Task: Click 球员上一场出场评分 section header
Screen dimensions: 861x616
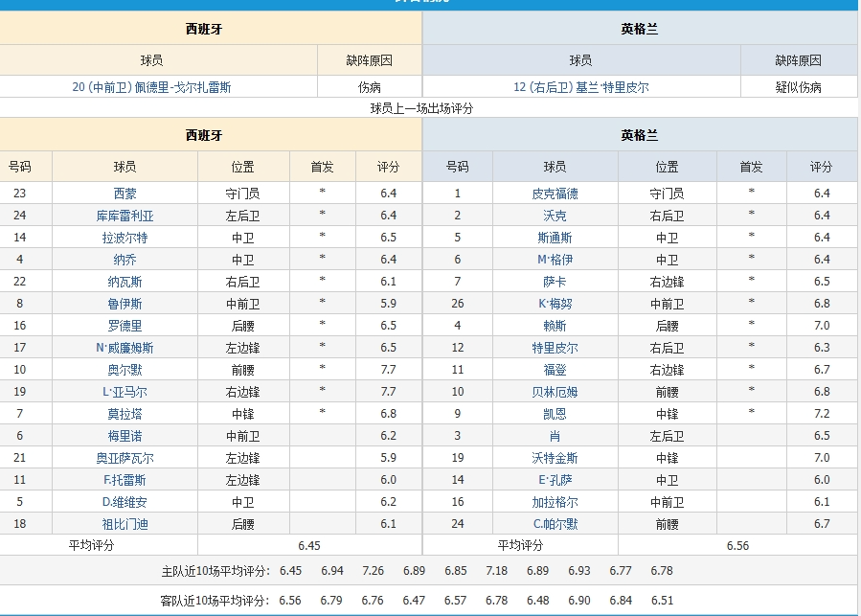Action: 421,108
